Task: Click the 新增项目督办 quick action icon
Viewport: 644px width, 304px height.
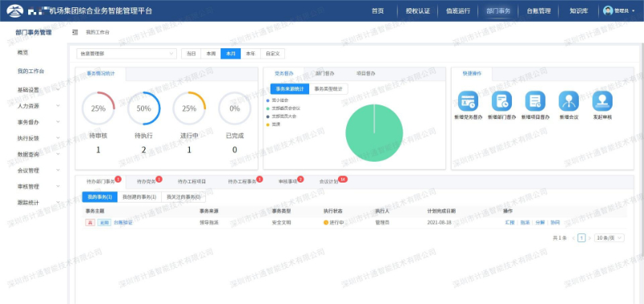Action: point(535,101)
